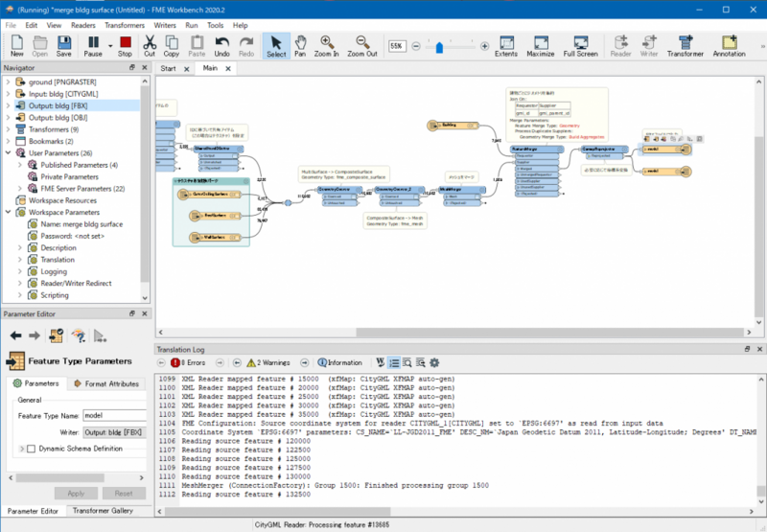Undock the Translation Log panel
Screen dimensions: 767x532
747,349
